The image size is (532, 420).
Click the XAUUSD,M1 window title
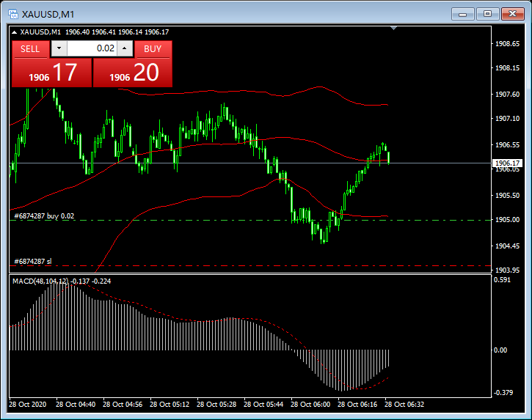pyautogui.click(x=48, y=14)
